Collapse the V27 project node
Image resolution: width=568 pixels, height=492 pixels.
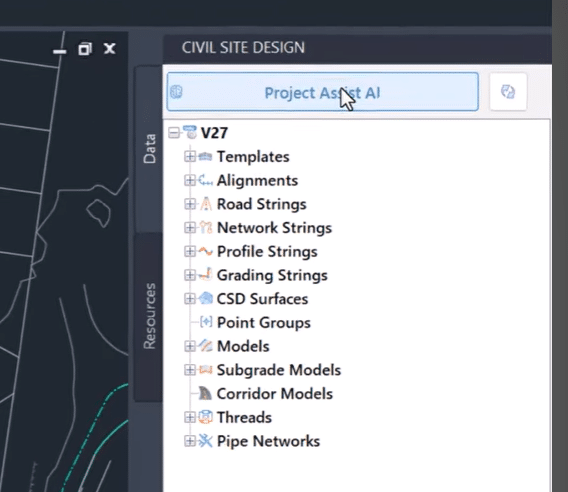174,133
